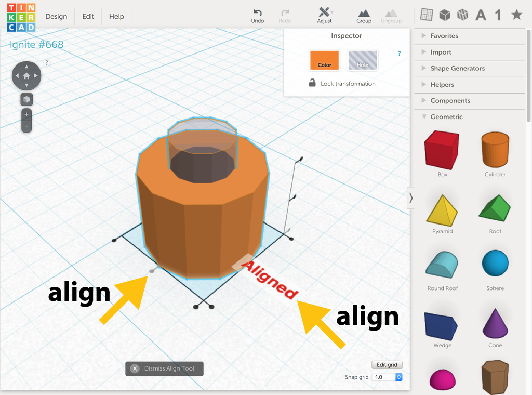Click the far-right black align handle
This screenshot has width=532, height=395.
(291, 239)
